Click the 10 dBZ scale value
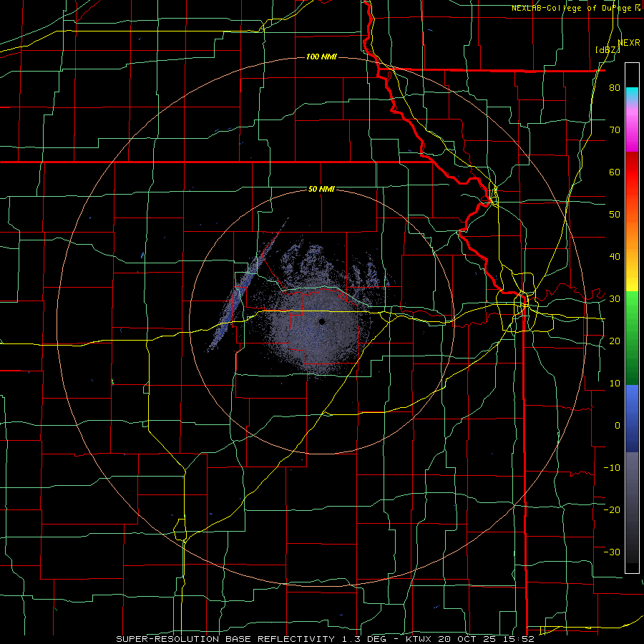 point(615,384)
